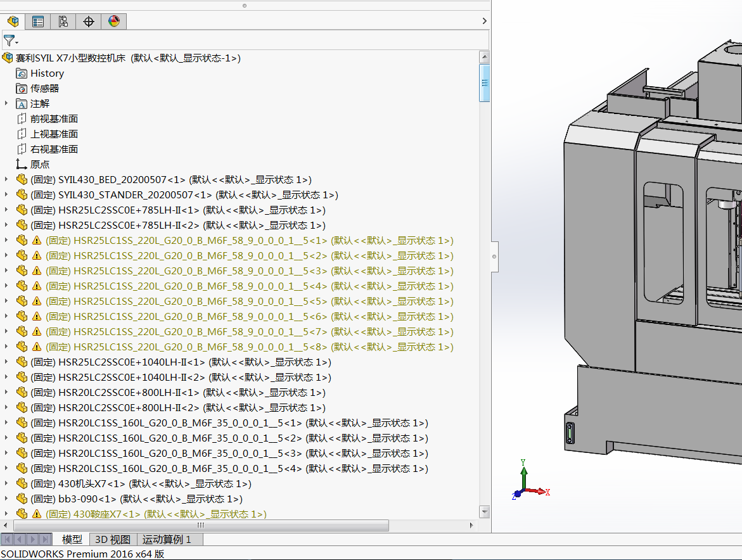Select HSR20LC1SS_160L ...5<4> row text

229,468
